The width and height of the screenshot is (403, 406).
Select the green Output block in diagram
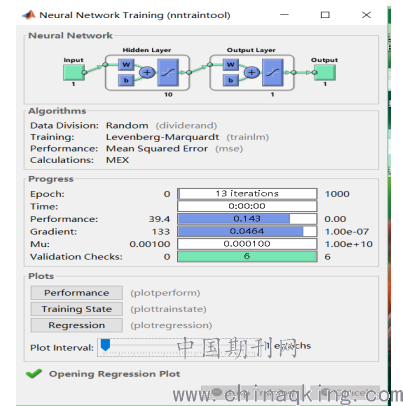(x=325, y=72)
